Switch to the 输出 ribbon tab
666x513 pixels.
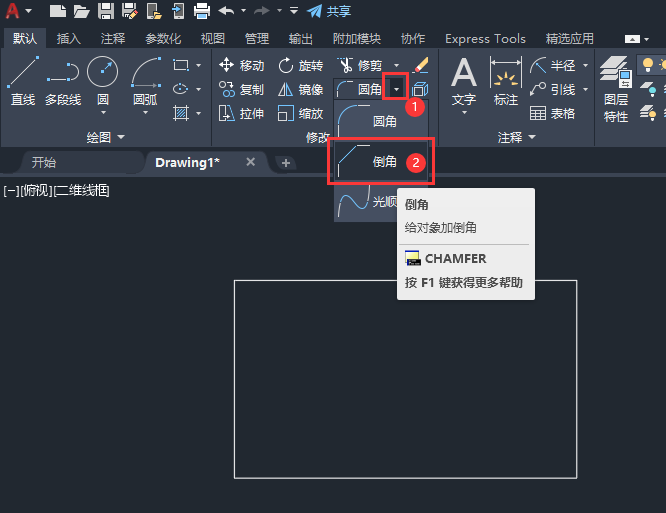click(301, 39)
